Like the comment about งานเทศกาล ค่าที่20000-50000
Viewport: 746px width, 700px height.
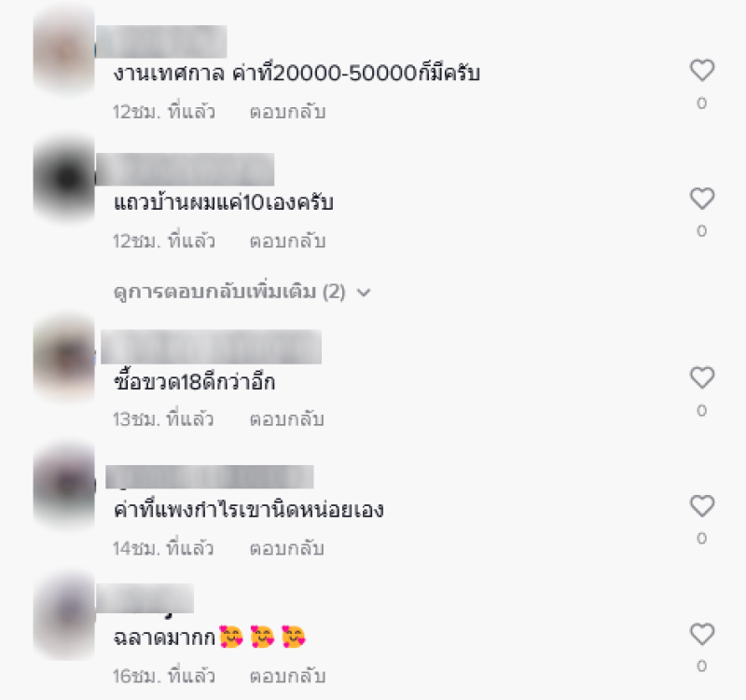(x=702, y=71)
